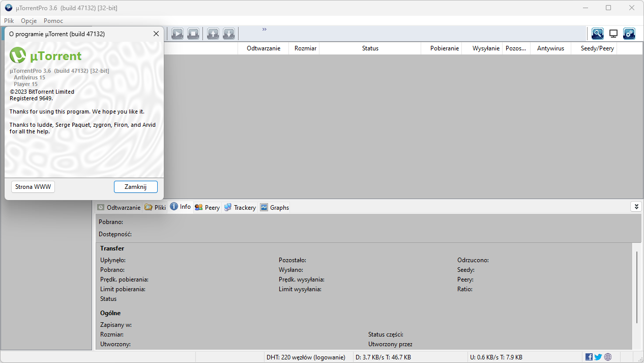Click the download speed D: 3.7 KB/s status

point(383,357)
